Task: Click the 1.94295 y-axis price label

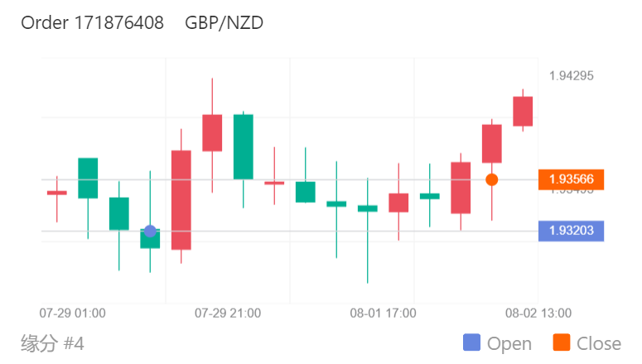Action: tap(571, 76)
